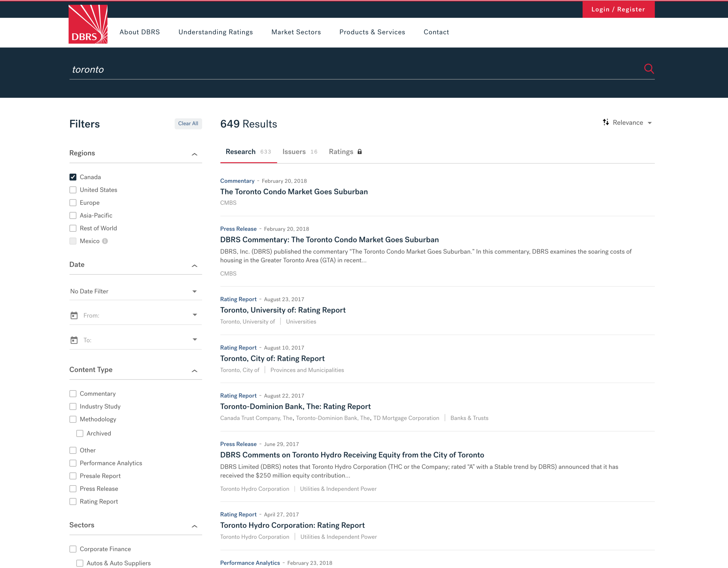This screenshot has height=568, width=728.
Task: Click the lock icon next to Ratings
Action: coord(360,152)
